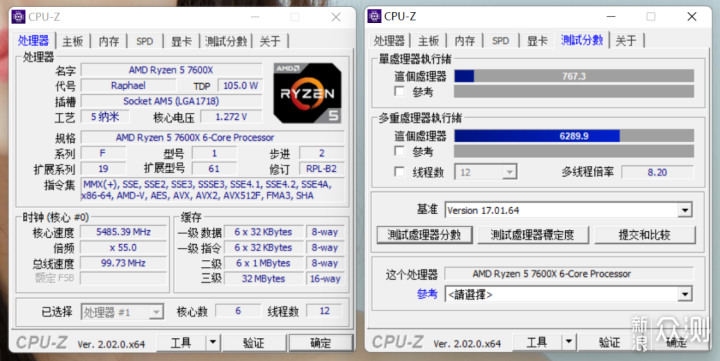
Task: Click the core voltage value 1.272 V
Action: pos(231,117)
